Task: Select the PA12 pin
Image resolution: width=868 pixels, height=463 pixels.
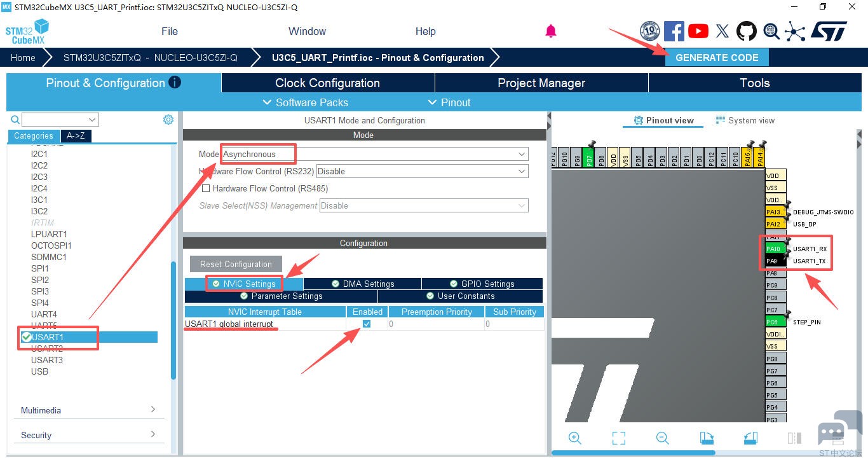Action: coord(776,224)
